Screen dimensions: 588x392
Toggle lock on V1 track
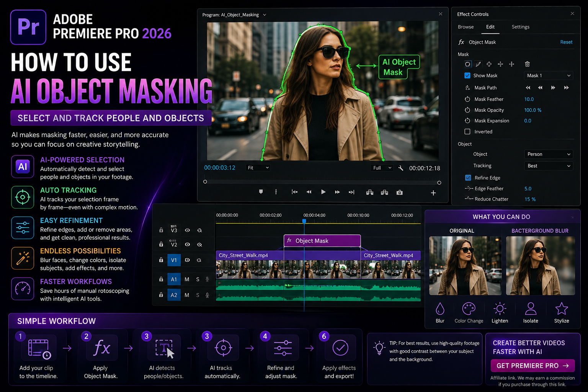click(161, 260)
